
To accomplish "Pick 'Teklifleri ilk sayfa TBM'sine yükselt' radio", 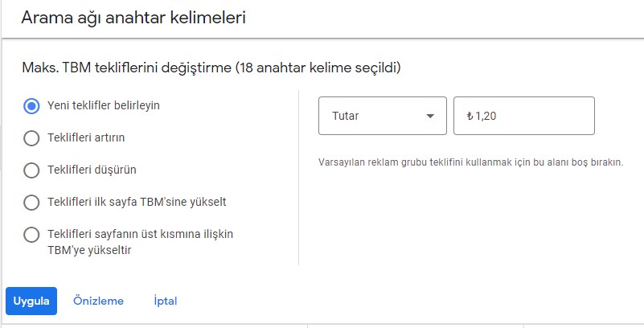I will point(31,203).
